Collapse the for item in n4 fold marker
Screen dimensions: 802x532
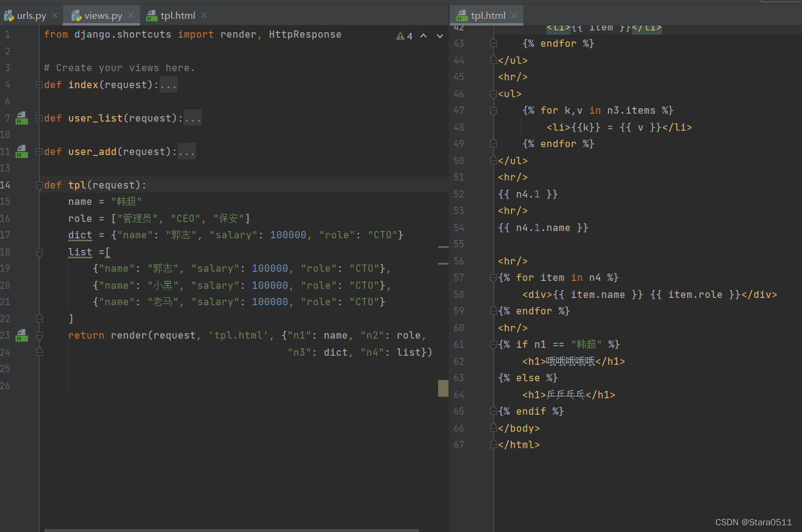point(494,277)
